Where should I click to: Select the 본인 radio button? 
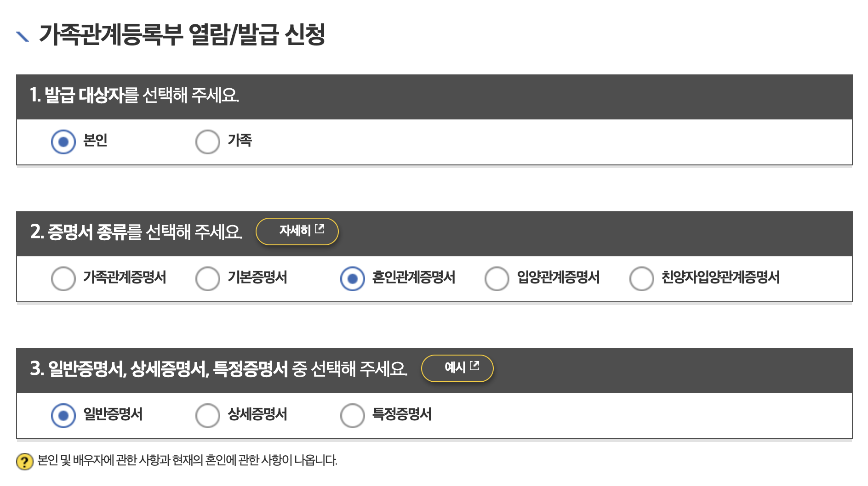pos(64,141)
